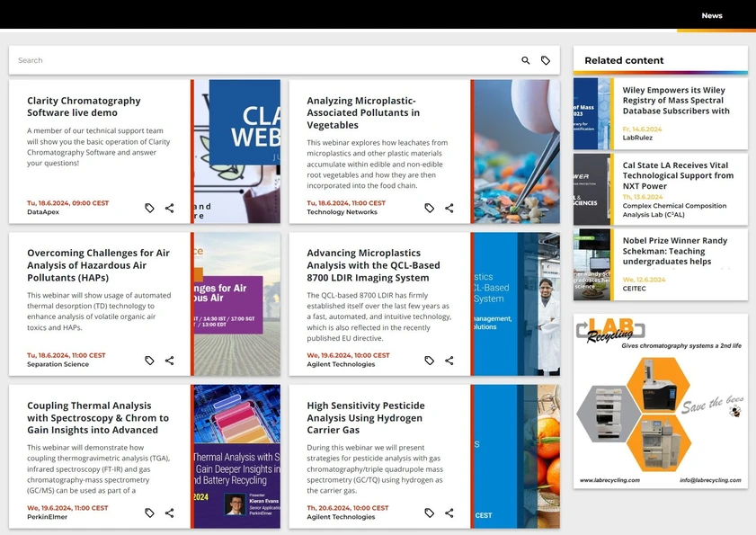Click Separation Science organizer text
The height and width of the screenshot is (535, 756).
click(x=58, y=364)
